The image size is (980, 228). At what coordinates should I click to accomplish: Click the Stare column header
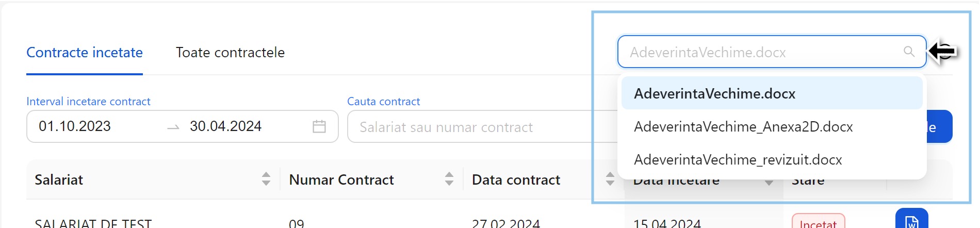click(x=808, y=182)
